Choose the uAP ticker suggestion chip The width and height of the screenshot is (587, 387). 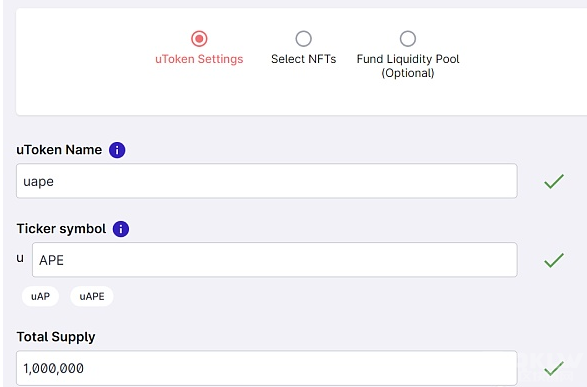[x=40, y=296]
